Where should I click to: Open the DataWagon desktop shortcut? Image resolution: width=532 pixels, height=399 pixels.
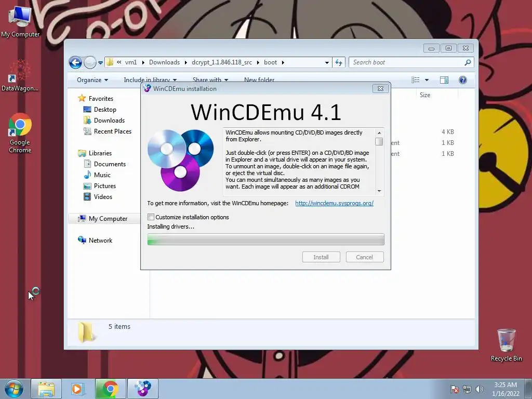(x=20, y=75)
